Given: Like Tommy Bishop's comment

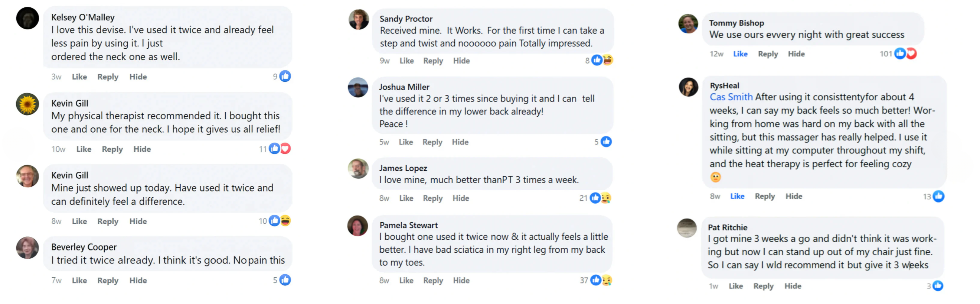Looking at the screenshot, I should [740, 54].
